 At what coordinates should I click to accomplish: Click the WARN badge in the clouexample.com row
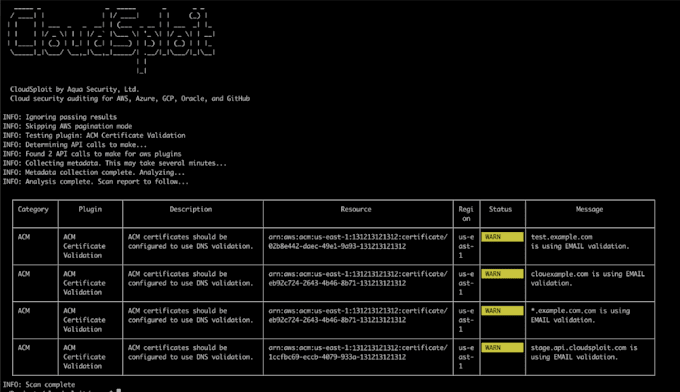(502, 274)
